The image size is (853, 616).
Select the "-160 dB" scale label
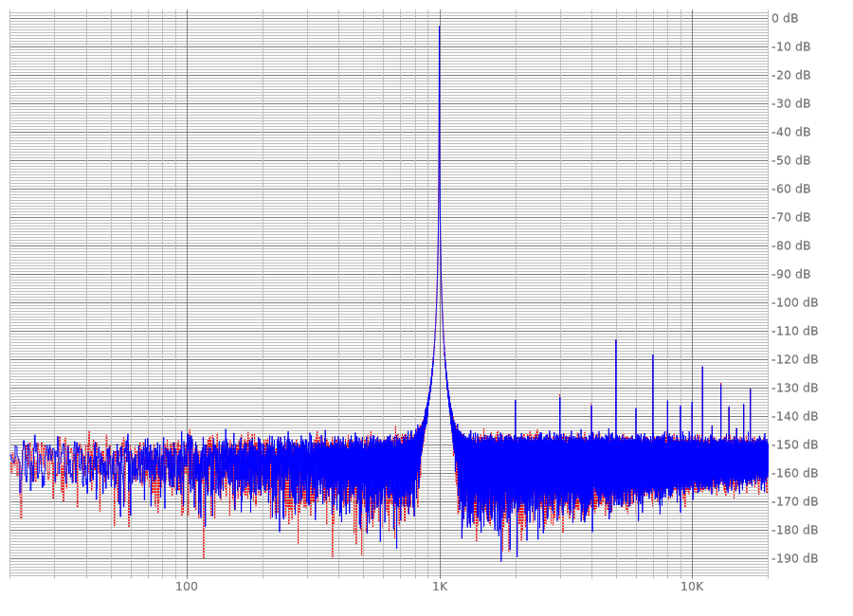coord(795,474)
